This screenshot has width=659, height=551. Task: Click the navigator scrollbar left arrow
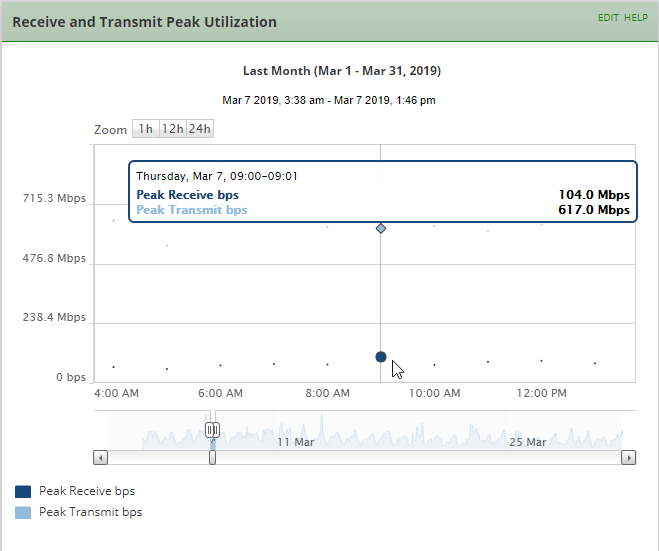pyautogui.click(x=100, y=457)
